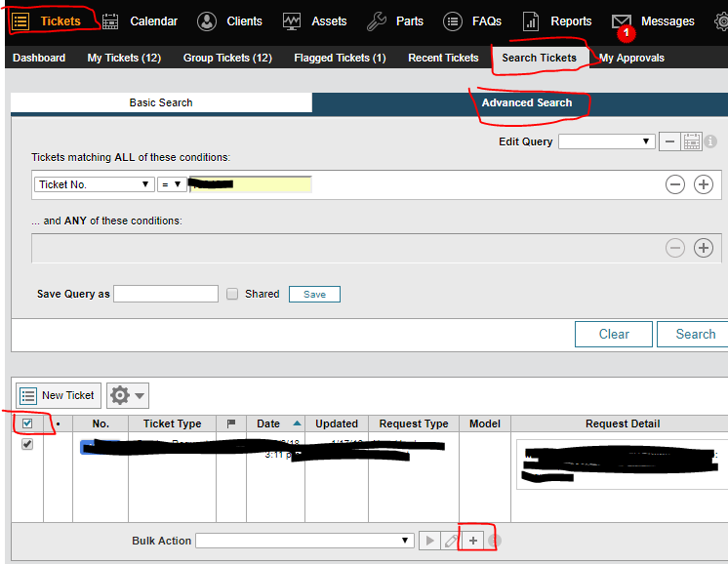Image resolution: width=728 pixels, height=564 pixels.
Task: Open the Dashboard tab
Action: pos(39,58)
